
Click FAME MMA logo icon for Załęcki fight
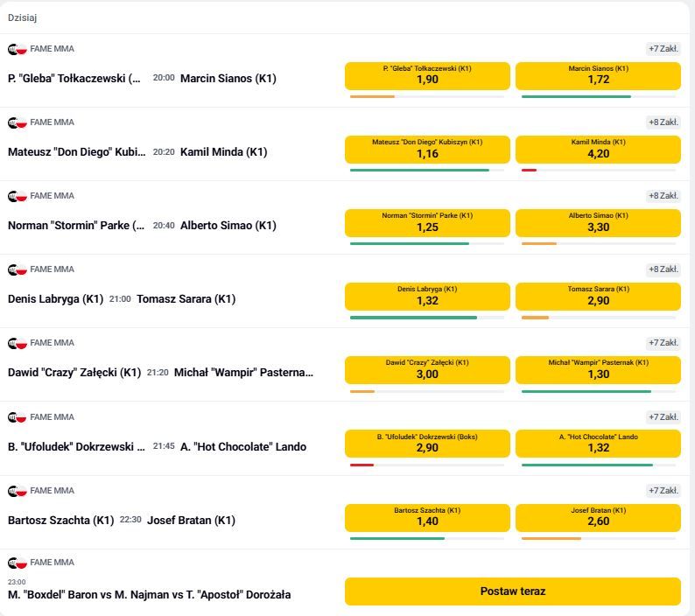coord(17,343)
